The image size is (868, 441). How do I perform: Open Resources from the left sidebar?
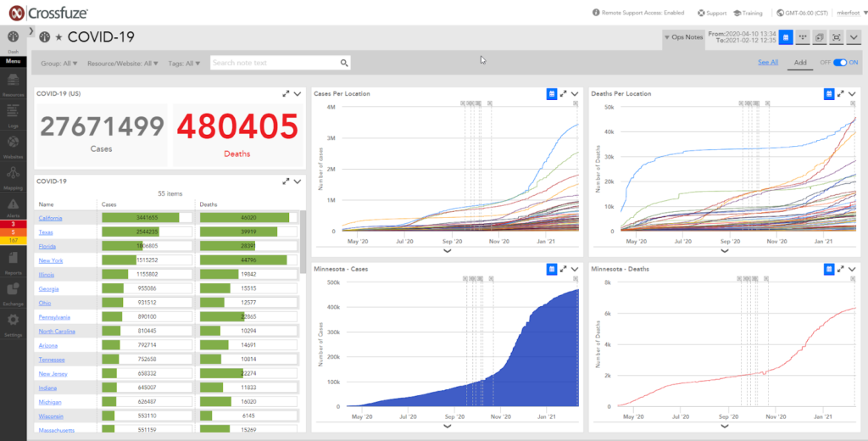[13, 84]
